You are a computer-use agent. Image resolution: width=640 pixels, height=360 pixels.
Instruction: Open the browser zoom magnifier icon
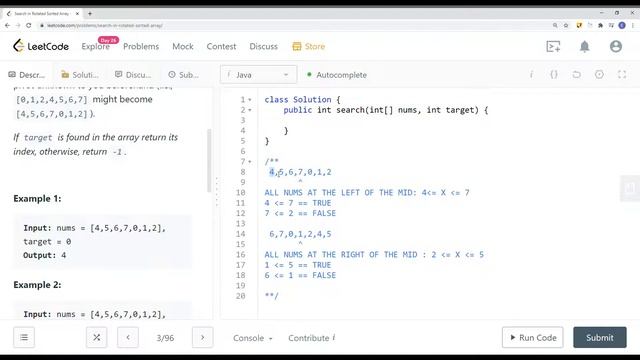click(555, 25)
